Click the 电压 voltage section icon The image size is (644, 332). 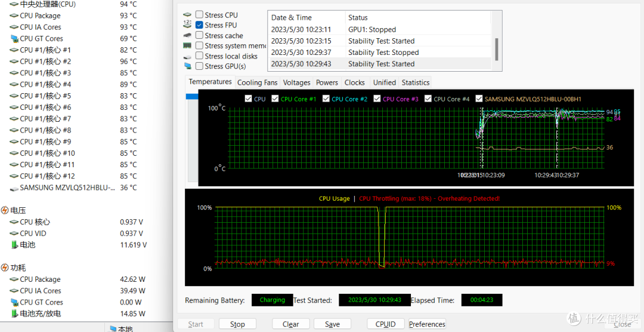(x=5, y=210)
